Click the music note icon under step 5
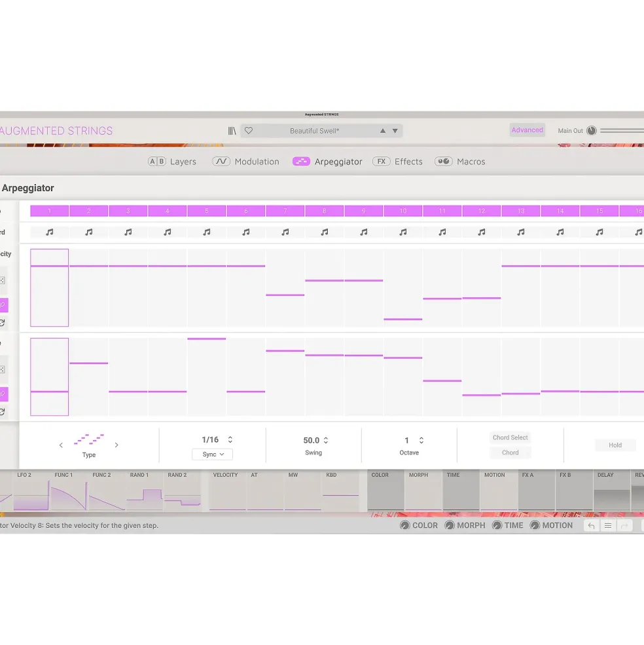This screenshot has height=645, width=644. coord(206,232)
